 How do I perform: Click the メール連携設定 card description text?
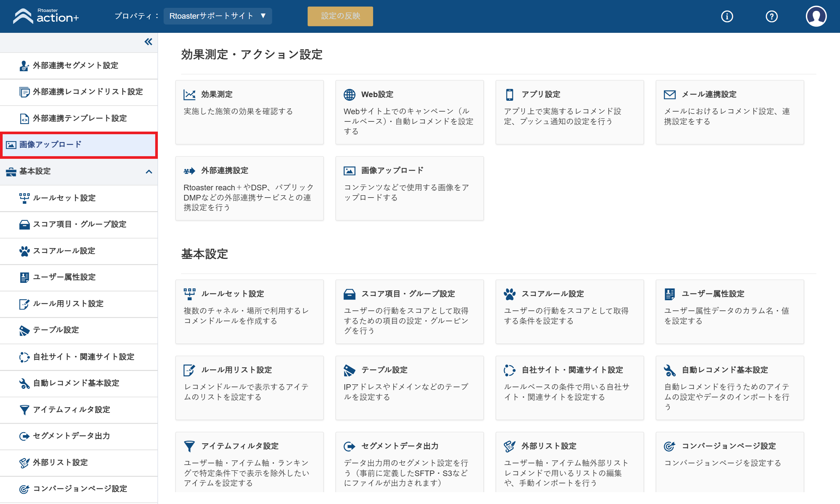pyautogui.click(x=726, y=116)
